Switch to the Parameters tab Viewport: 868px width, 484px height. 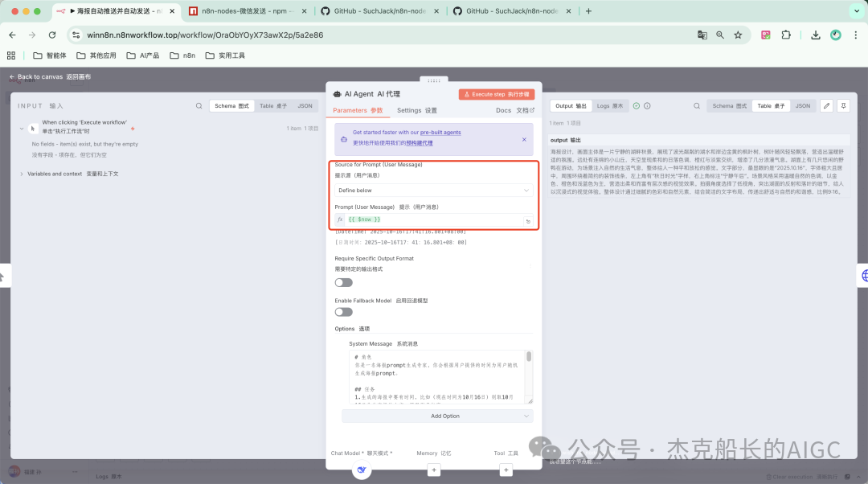tap(358, 110)
